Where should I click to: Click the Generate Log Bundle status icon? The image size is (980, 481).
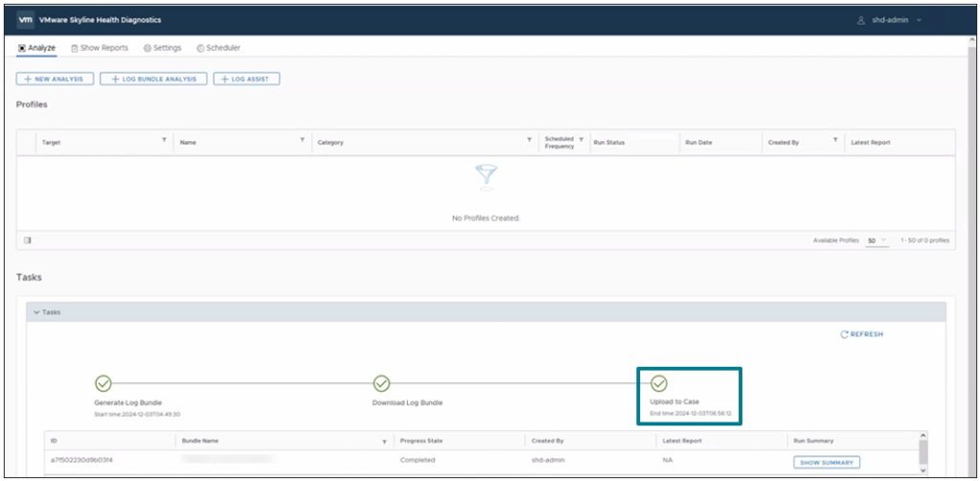point(103,383)
